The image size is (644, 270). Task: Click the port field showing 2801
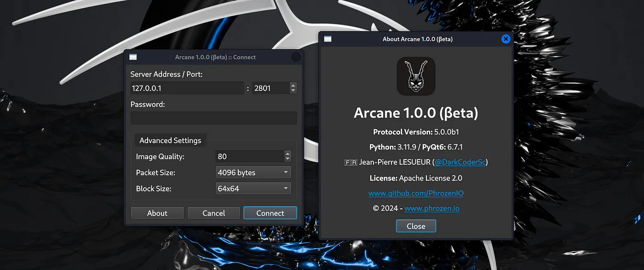click(271, 88)
